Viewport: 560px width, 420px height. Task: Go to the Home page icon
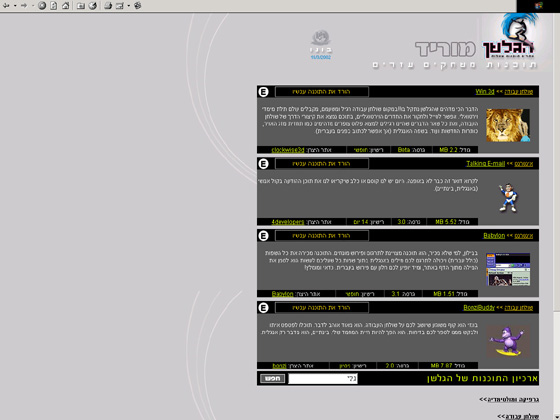tap(65, 5)
